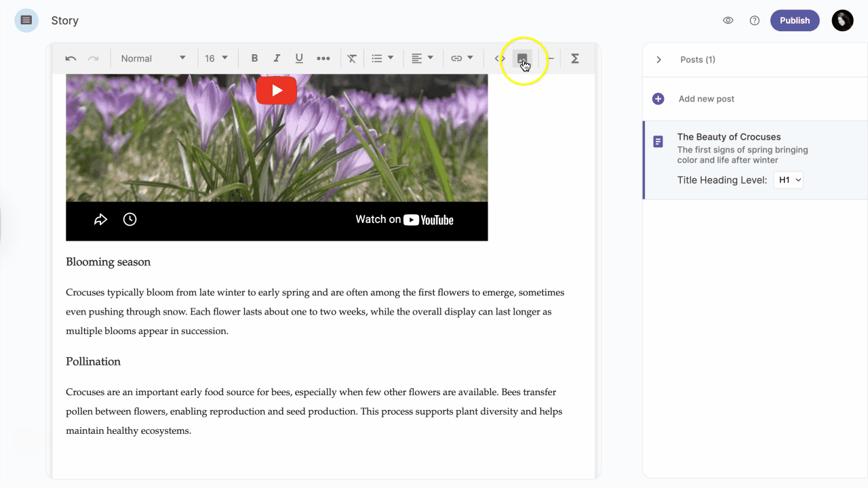868x488 pixels.
Task: Click the insert image icon
Action: 522,58
